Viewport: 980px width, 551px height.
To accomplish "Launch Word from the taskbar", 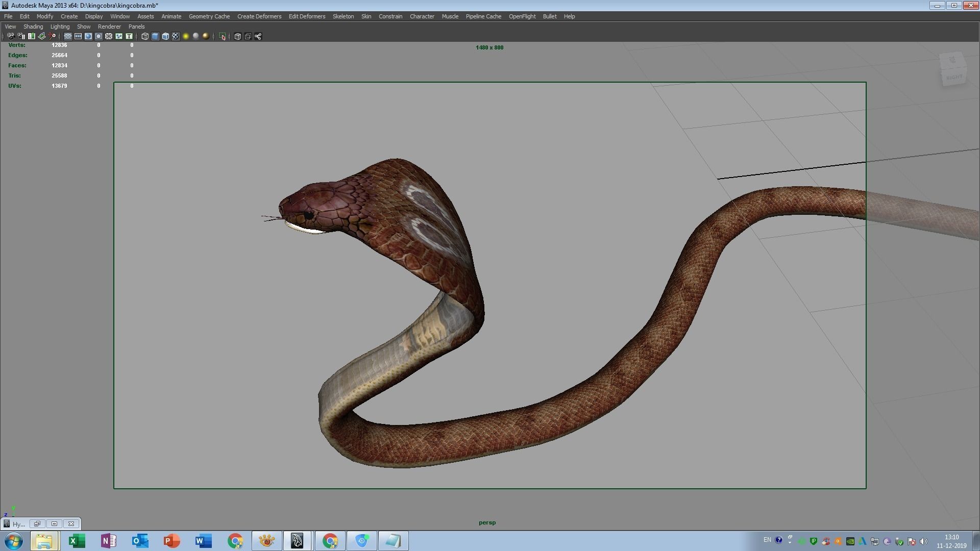I will 202,541.
